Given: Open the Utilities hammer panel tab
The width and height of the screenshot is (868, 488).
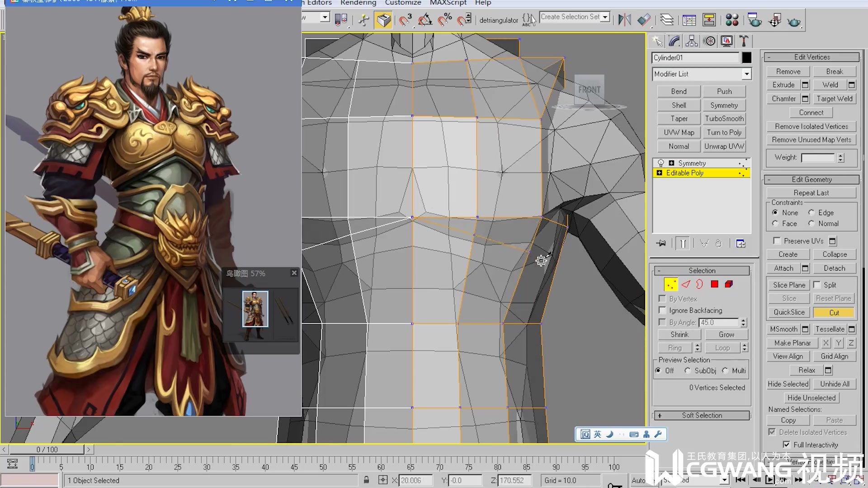Looking at the screenshot, I should coord(744,41).
